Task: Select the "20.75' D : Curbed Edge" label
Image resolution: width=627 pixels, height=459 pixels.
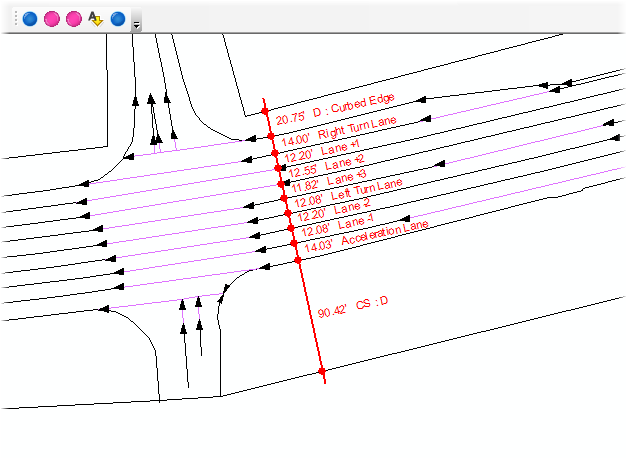Action: [x=335, y=108]
